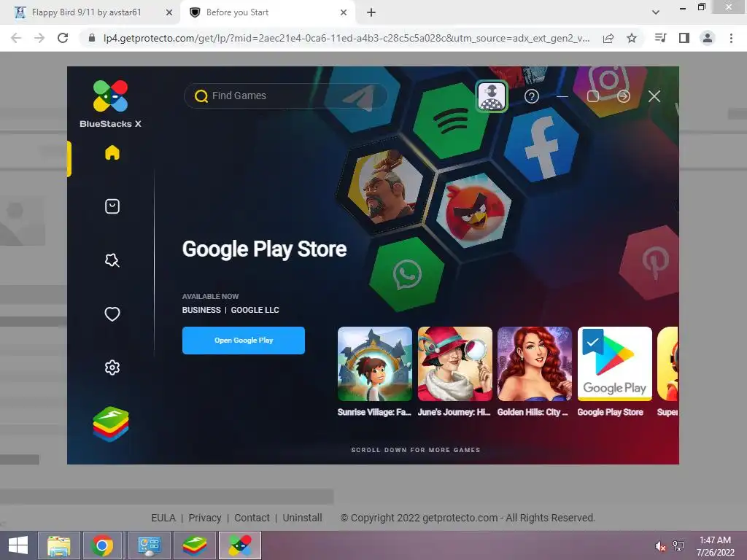The width and height of the screenshot is (747, 560).
Task: Reload the browser page
Action: coord(63,38)
